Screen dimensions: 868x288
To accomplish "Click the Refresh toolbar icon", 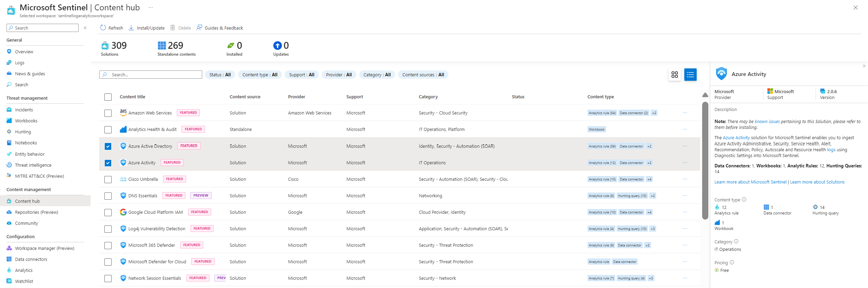I will 103,27.
